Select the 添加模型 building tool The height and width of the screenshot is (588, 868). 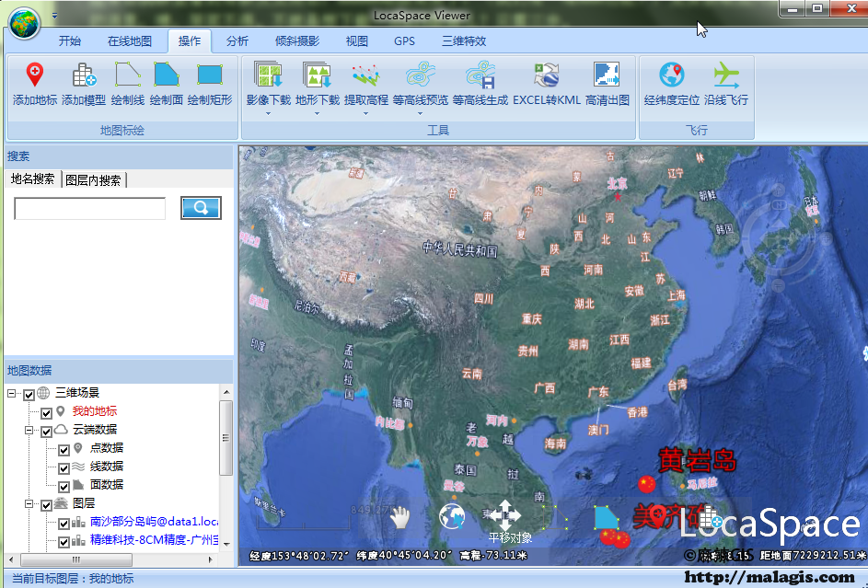84,75
